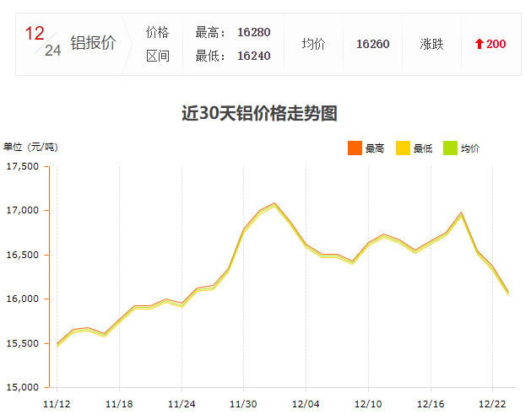Click the 涨跌 label
The width and height of the screenshot is (531, 420).
click(431, 44)
